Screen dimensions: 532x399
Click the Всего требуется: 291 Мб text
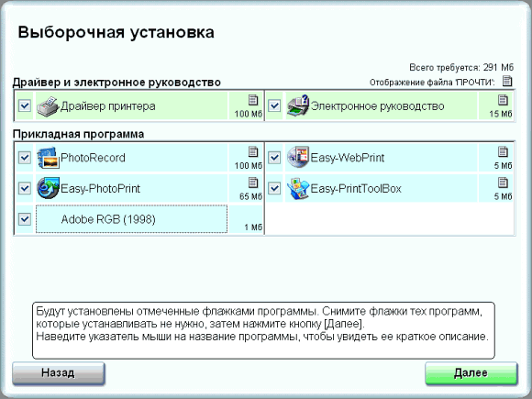click(461, 67)
